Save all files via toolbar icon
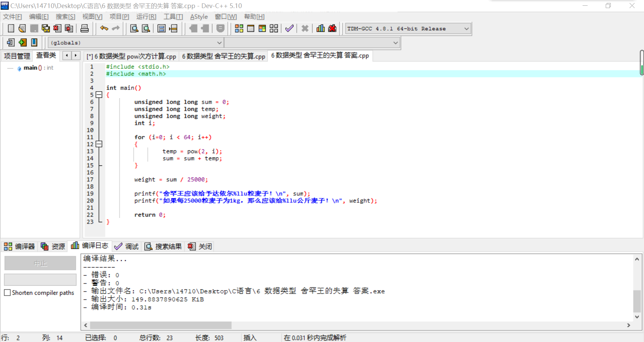The image size is (644, 342). pyautogui.click(x=46, y=29)
